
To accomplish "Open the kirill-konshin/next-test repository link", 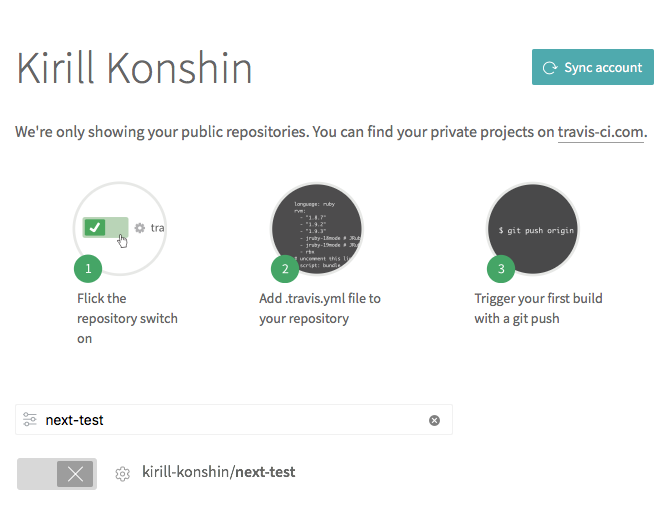I will pos(219,472).
